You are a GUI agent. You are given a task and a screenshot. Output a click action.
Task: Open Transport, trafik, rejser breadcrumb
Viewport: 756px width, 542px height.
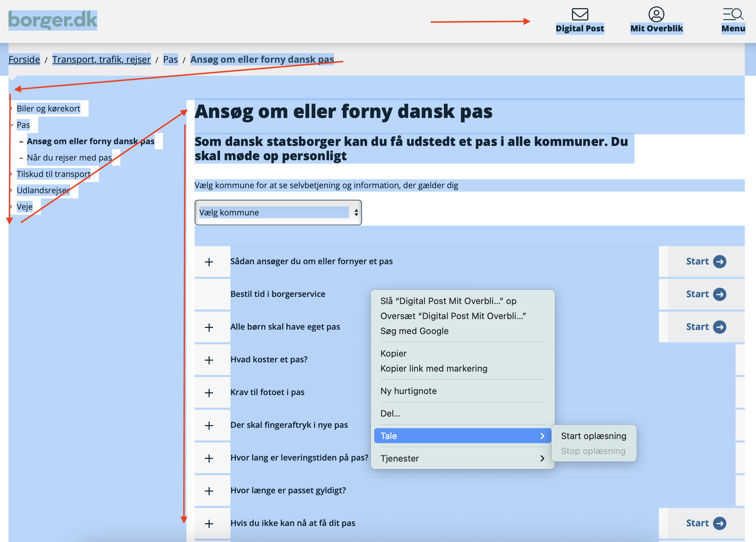point(101,59)
